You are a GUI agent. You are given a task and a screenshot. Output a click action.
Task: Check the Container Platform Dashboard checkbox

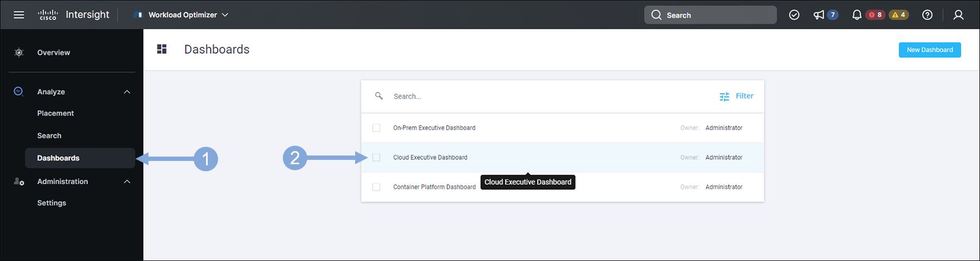point(376,187)
